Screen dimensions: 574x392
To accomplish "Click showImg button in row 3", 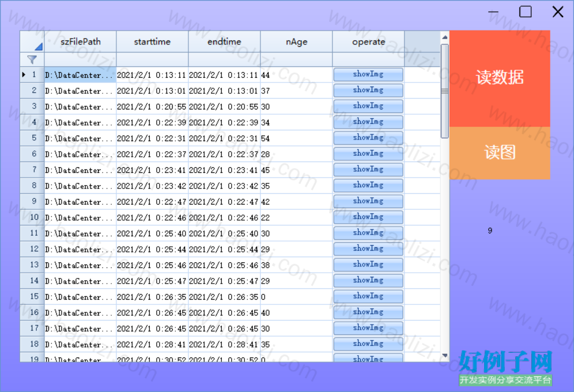I will coord(368,106).
